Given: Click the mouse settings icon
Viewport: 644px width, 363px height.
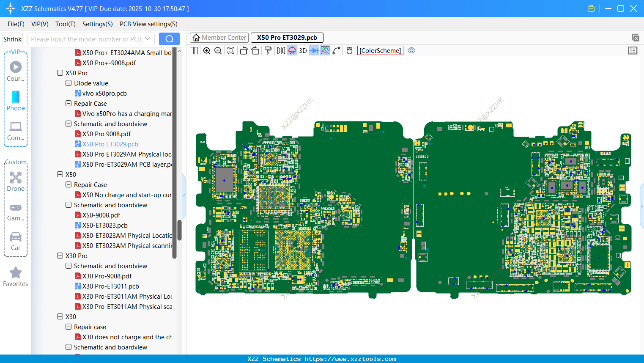Looking at the screenshot, I should (349, 51).
